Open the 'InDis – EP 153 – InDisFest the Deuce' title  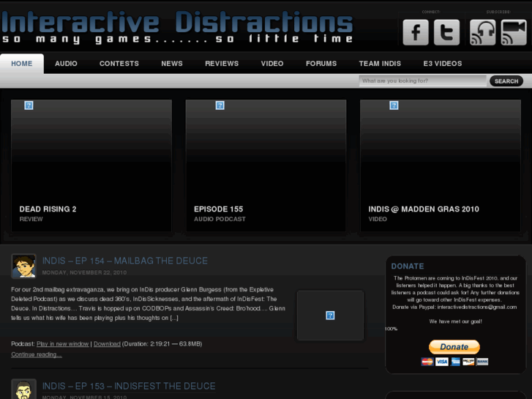(129, 386)
